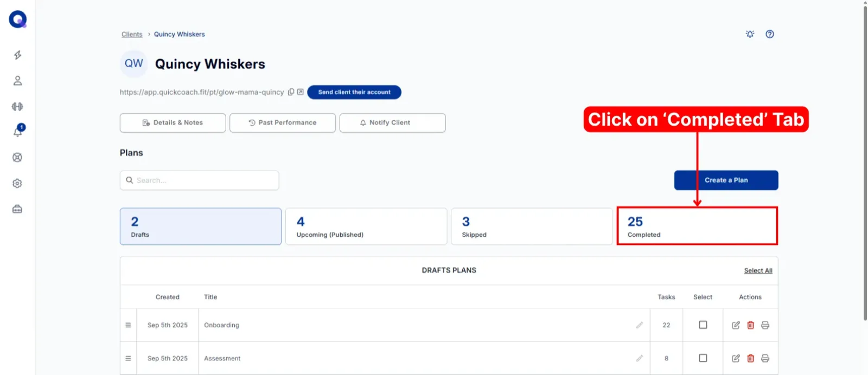Screen dimensions: 868x375
Task: Click the QuickCoach logo icon
Action: [17, 20]
